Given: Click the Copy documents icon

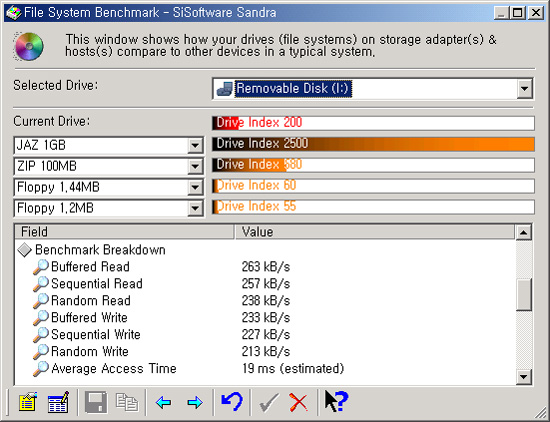Looking at the screenshot, I should [x=127, y=402].
